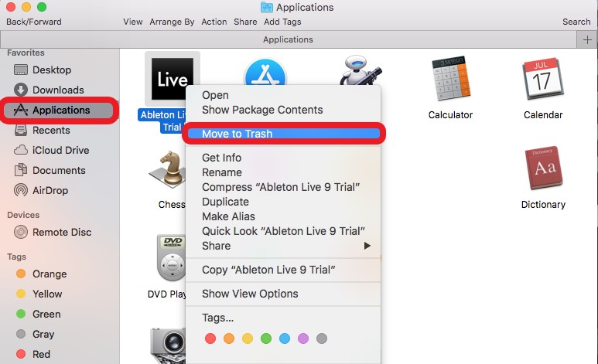598x364 pixels.
Task: Select the App Store application icon
Action: click(265, 72)
